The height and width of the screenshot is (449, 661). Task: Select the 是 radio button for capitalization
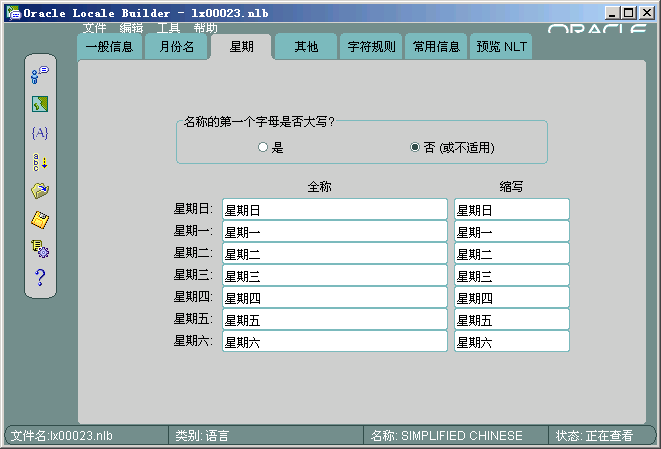click(263, 147)
